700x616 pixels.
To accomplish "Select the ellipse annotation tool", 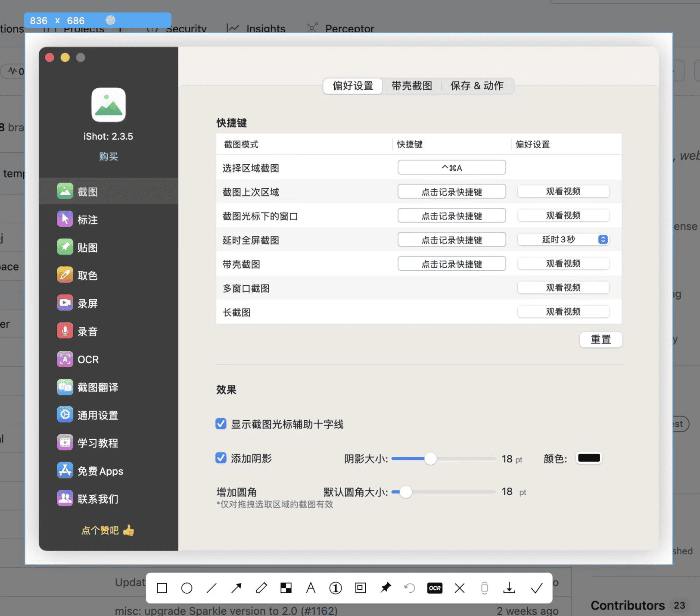I will (x=187, y=588).
